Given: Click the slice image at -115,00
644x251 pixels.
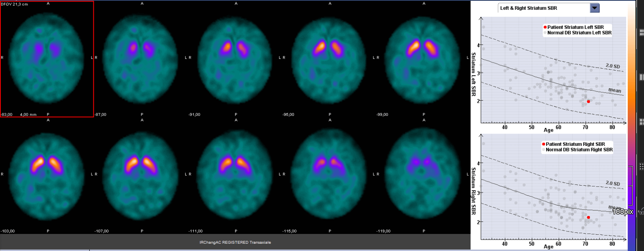Looking at the screenshot, I should (x=329, y=175).
